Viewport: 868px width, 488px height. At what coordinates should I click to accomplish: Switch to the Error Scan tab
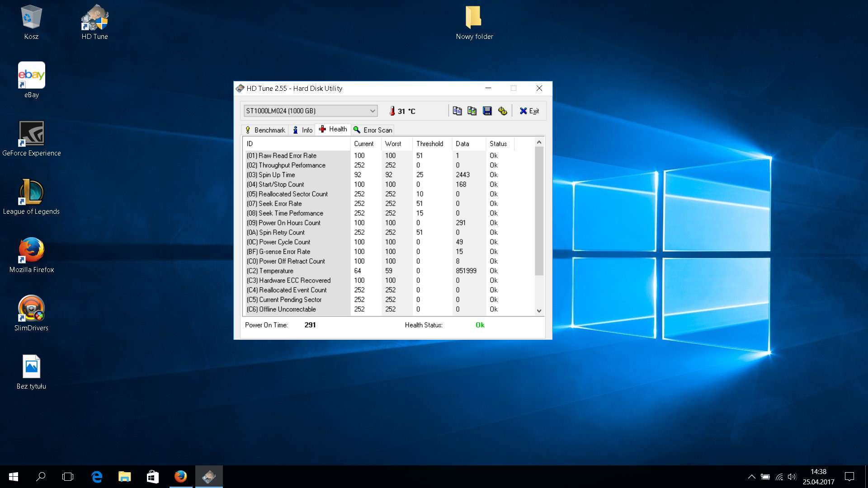[373, 130]
